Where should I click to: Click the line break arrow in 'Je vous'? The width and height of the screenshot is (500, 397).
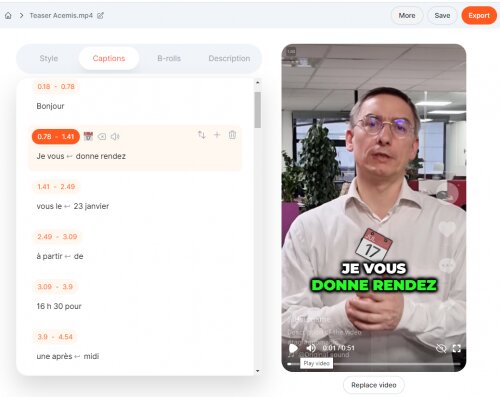click(x=69, y=156)
